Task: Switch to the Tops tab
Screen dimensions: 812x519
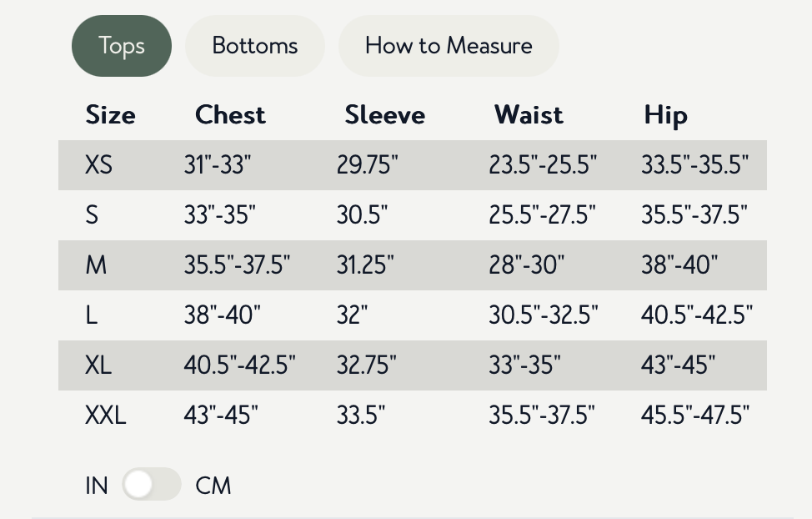Action: pyautogui.click(x=122, y=46)
